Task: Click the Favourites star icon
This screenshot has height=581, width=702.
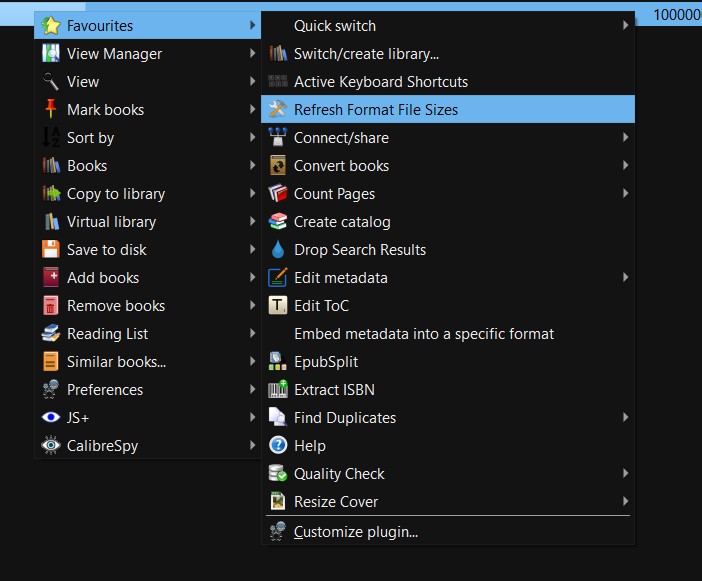Action: pos(51,26)
